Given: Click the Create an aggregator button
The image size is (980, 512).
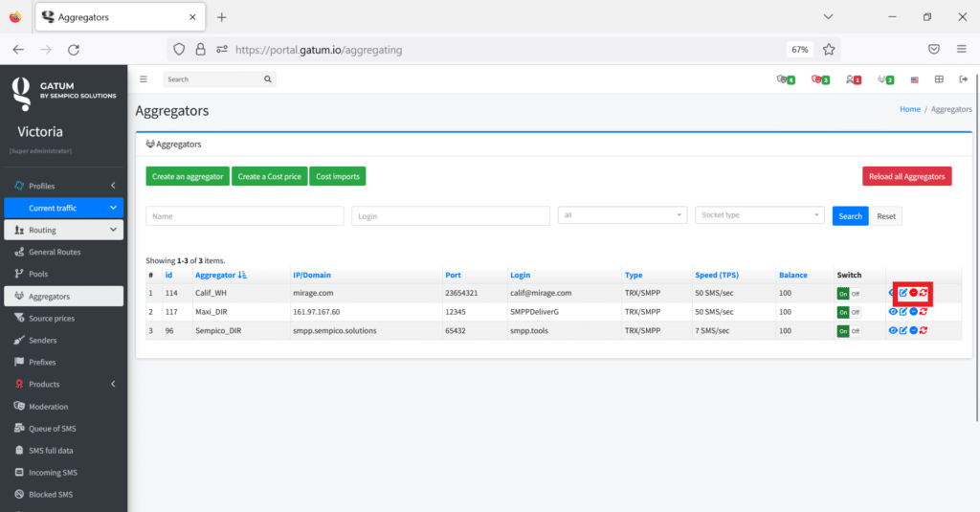Looking at the screenshot, I should [188, 176].
